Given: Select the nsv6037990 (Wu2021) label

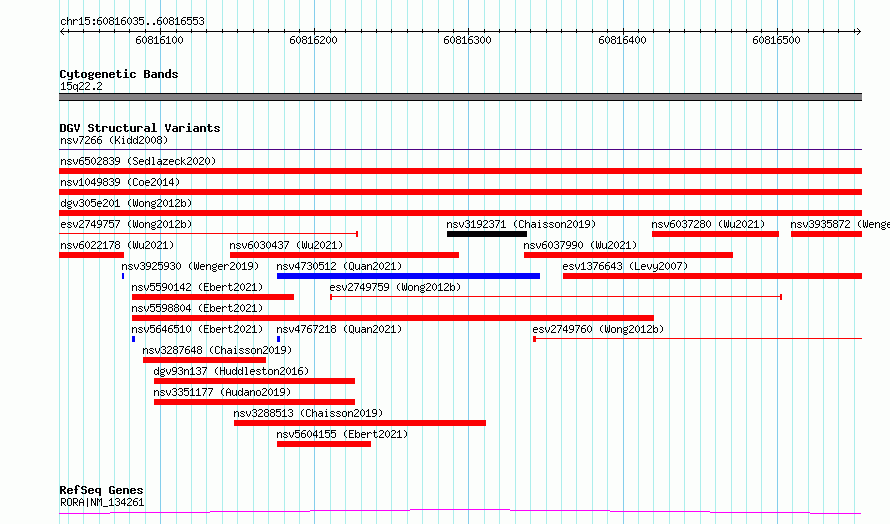Looking at the screenshot, I should pyautogui.click(x=580, y=245).
